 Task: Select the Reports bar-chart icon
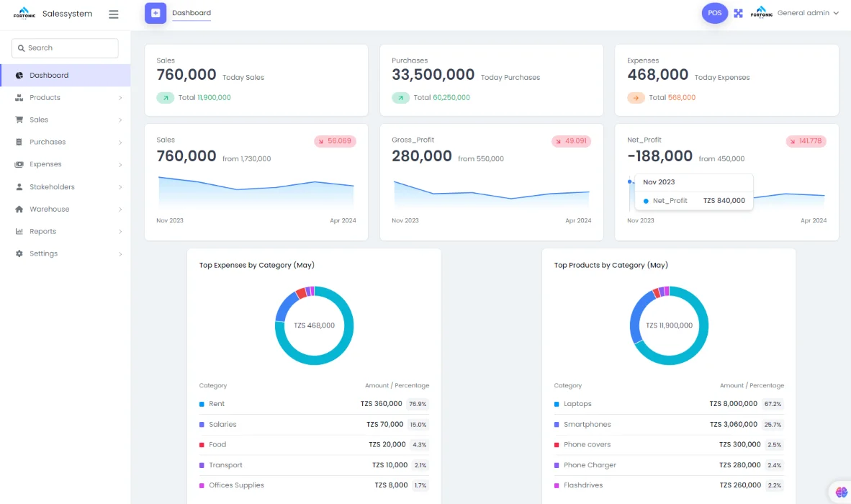pyautogui.click(x=17, y=231)
